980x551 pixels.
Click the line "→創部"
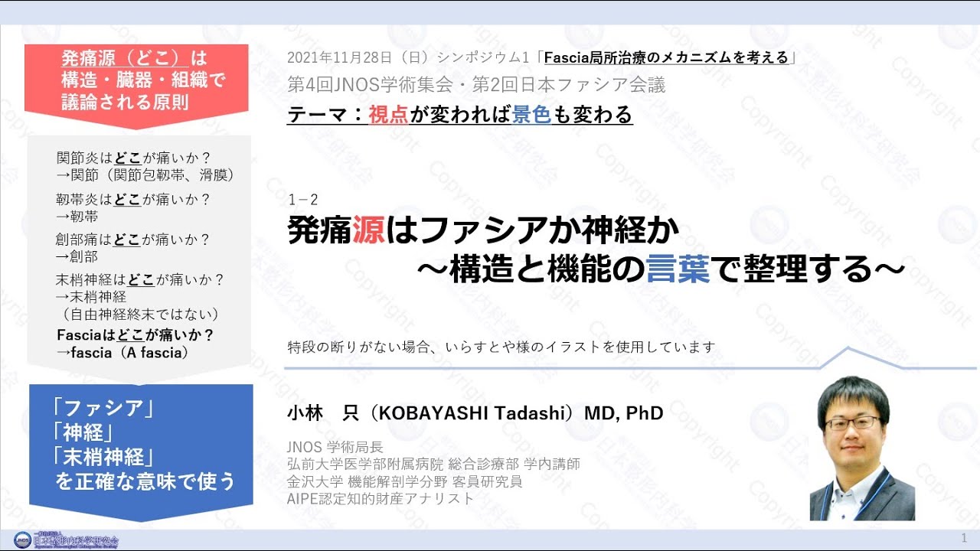coord(77,256)
